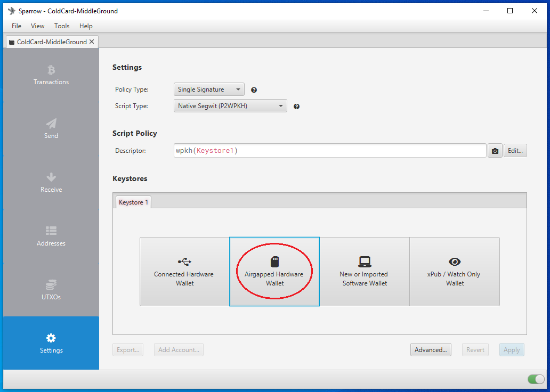Viewport: 550px width, 392px height.
Task: Click the Policy Type help icon
Action: [254, 90]
